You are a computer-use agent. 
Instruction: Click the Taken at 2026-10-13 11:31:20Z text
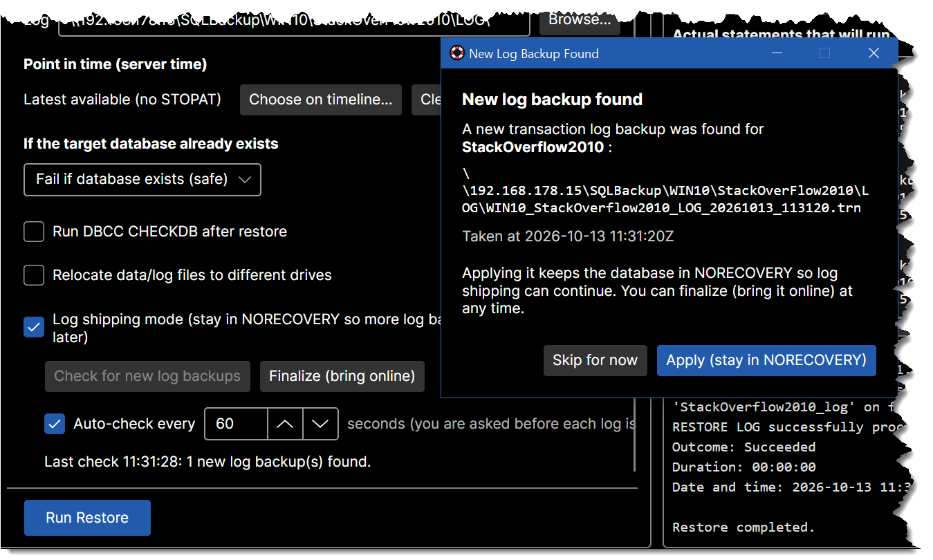tap(568, 236)
